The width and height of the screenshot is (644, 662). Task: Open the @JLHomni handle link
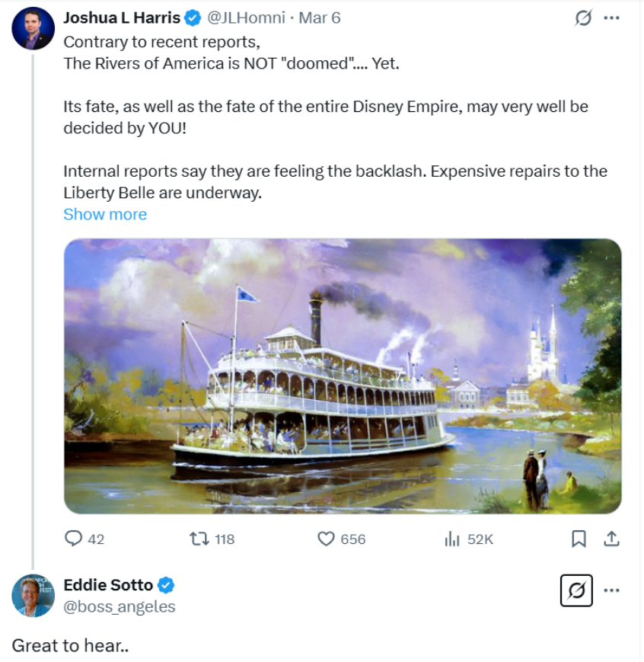pos(247,18)
